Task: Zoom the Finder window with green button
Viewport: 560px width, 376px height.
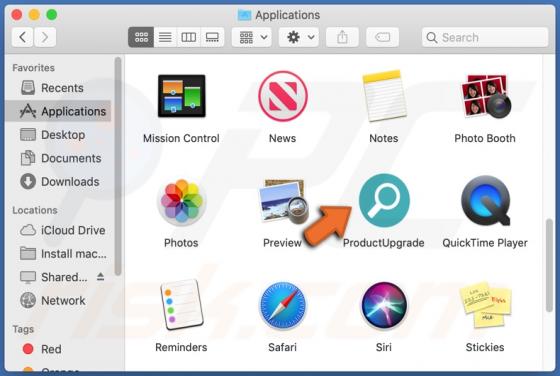Action: point(51,15)
